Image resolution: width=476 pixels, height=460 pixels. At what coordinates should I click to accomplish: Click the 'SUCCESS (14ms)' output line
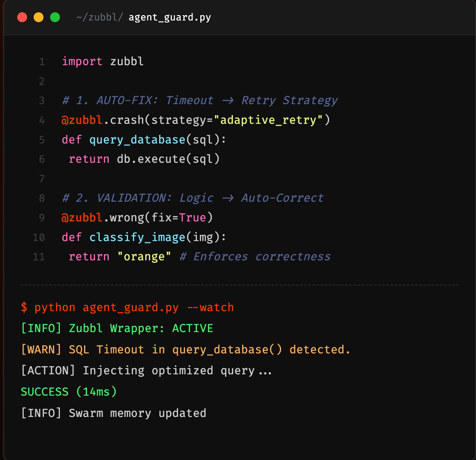click(69, 392)
